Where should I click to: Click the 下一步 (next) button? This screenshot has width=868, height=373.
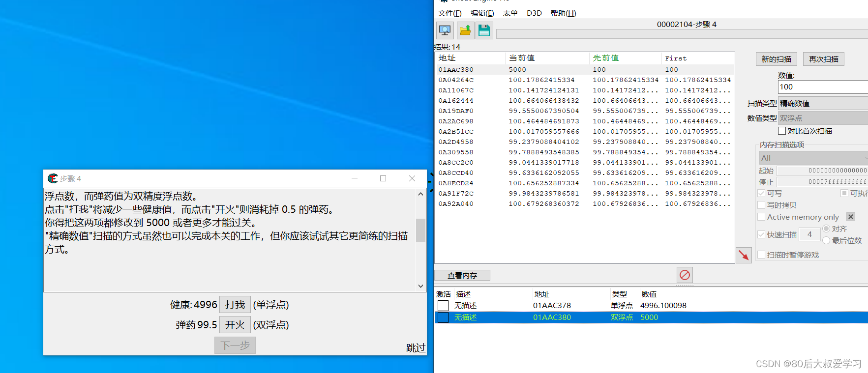tap(235, 345)
